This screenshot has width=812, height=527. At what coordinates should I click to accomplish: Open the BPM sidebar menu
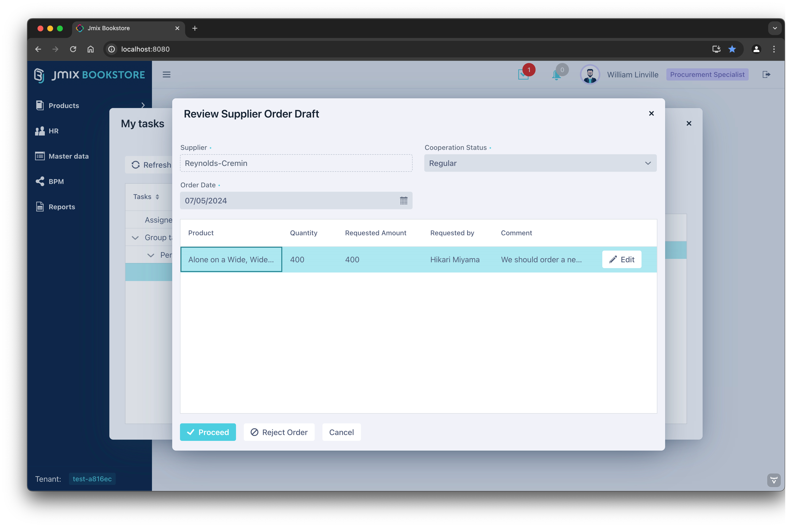click(56, 181)
